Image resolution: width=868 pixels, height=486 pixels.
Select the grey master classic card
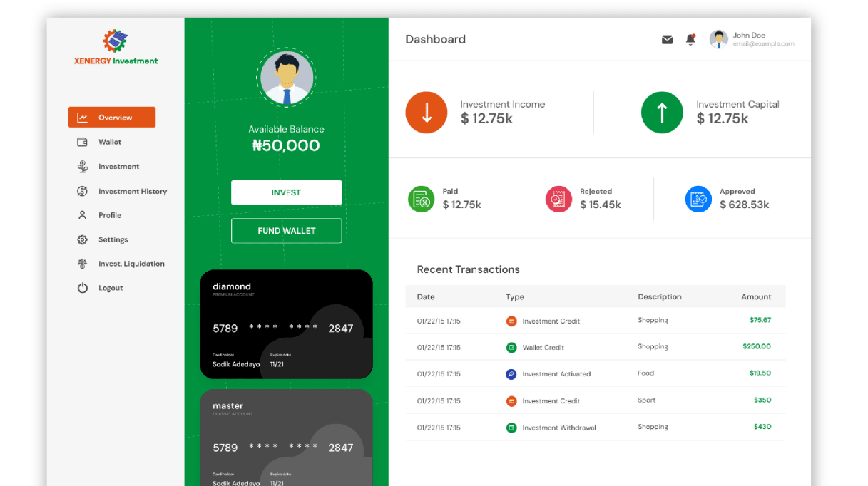(x=286, y=437)
